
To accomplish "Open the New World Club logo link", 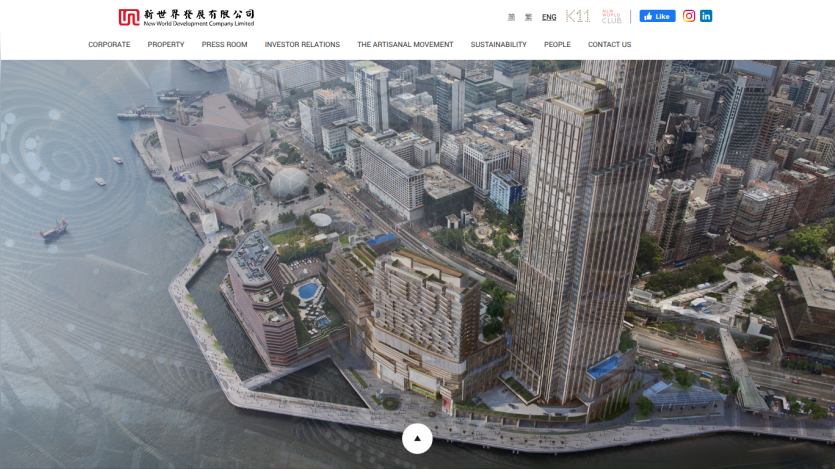I will pyautogui.click(x=611, y=17).
